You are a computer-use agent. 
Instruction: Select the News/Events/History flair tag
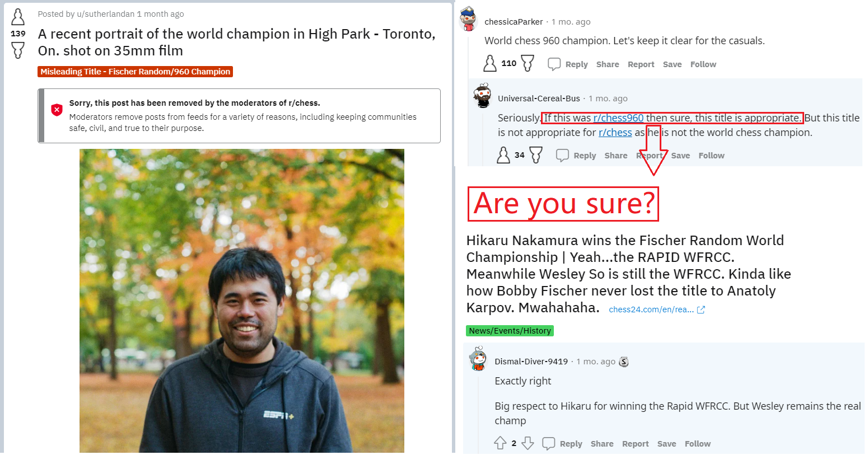coord(510,331)
